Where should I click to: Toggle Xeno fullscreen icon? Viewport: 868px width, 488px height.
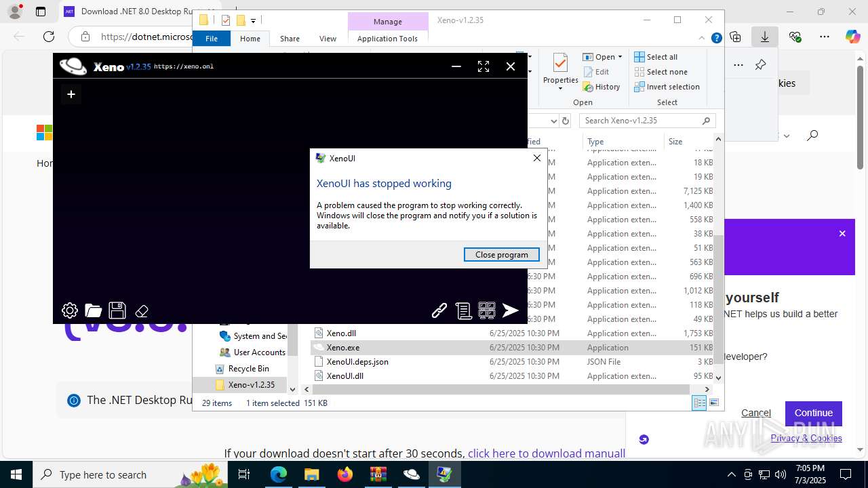(484, 66)
